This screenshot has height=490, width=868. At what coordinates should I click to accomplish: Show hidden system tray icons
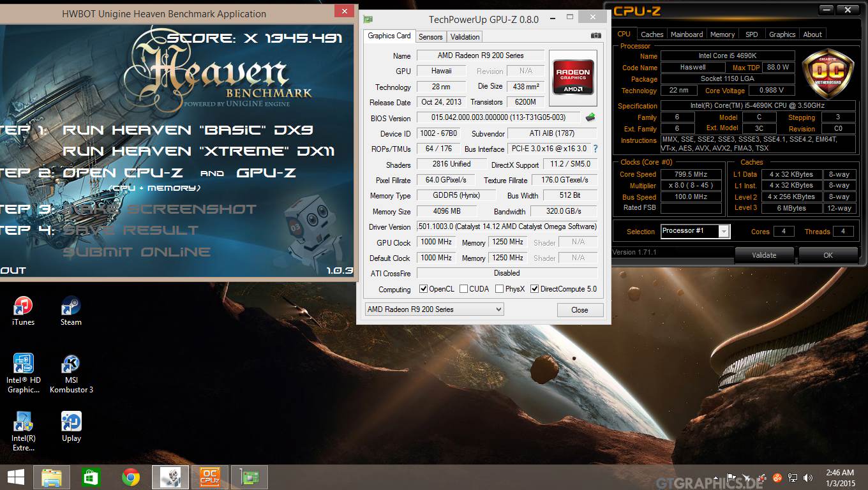point(717,477)
